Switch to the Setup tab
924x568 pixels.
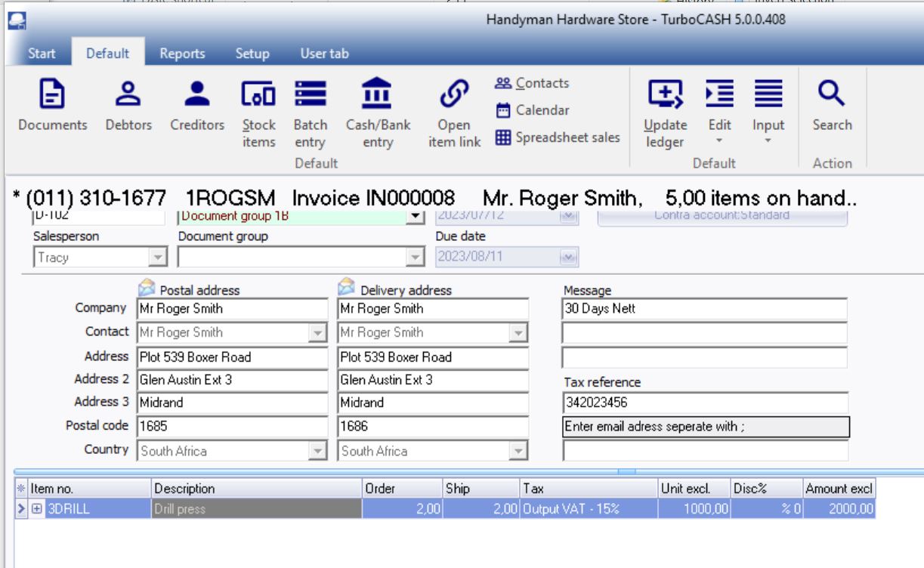point(252,54)
